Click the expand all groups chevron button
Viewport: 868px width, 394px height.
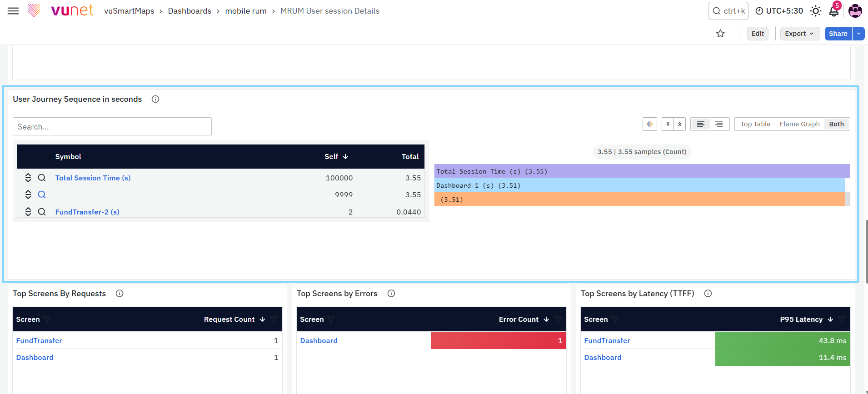[668, 124]
